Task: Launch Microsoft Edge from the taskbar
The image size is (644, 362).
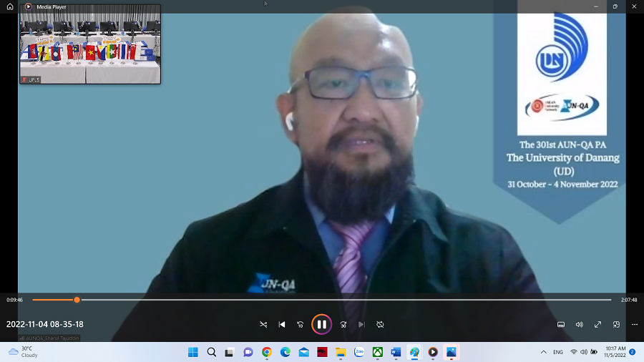Action: (x=285, y=352)
